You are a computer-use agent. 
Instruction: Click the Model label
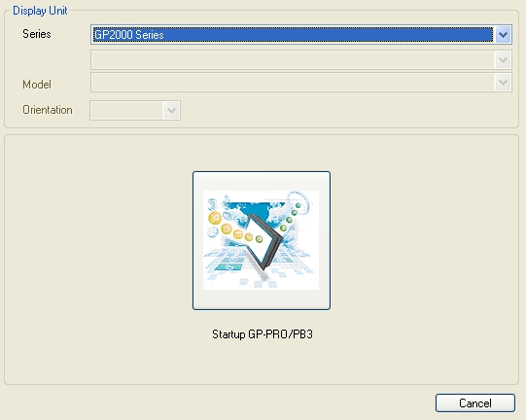[37, 85]
